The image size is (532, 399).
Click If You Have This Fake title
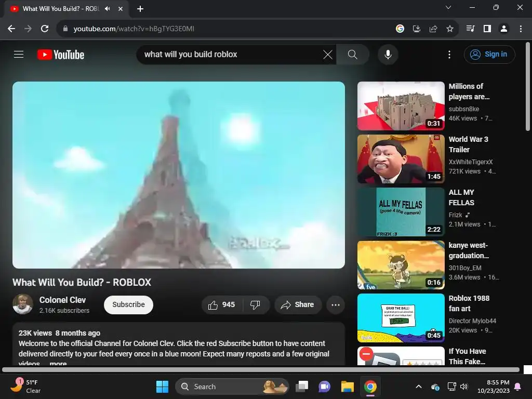pos(467,356)
